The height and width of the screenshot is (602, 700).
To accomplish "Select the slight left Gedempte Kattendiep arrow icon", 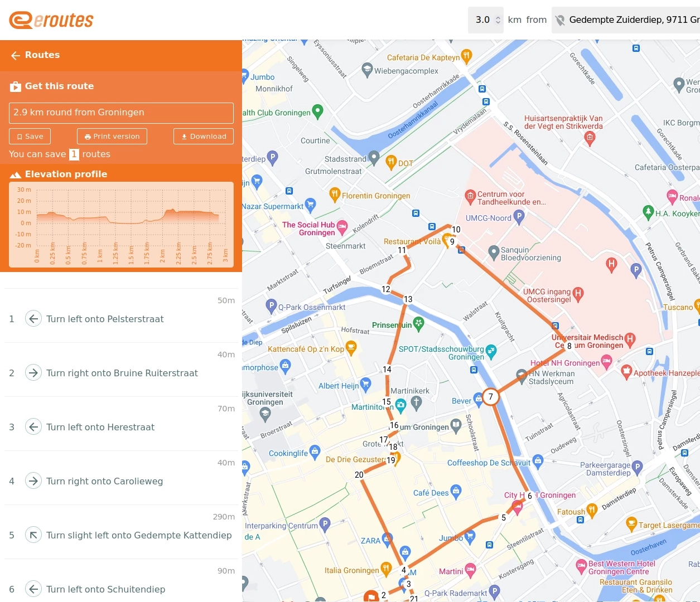I will pos(33,535).
